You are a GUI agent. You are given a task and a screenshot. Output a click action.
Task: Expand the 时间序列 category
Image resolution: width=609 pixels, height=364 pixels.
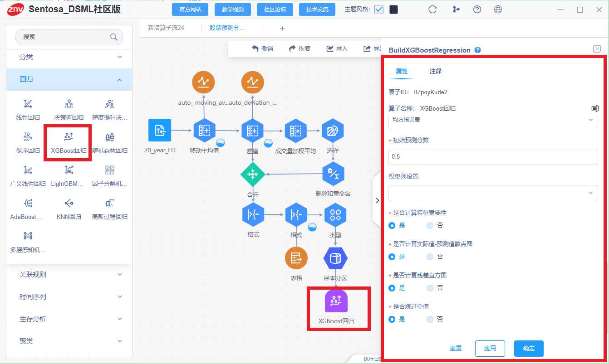pyautogui.click(x=69, y=297)
